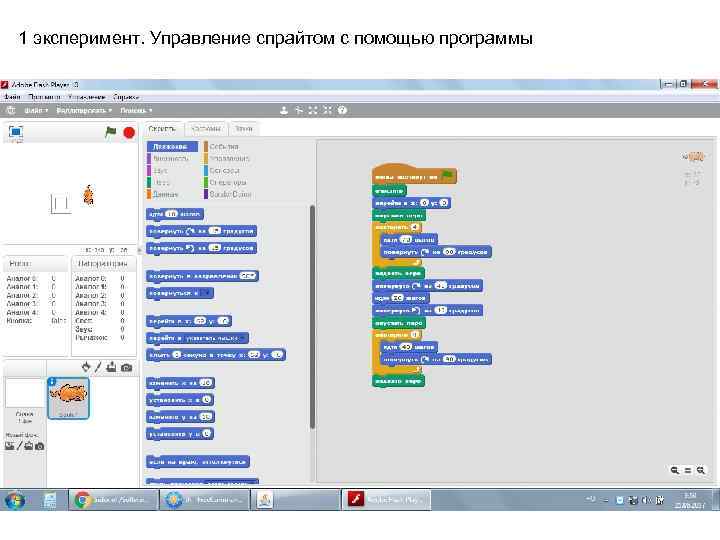720x540 pixels.
Task: Switch to the Звуки tab
Action: pyautogui.click(x=244, y=129)
